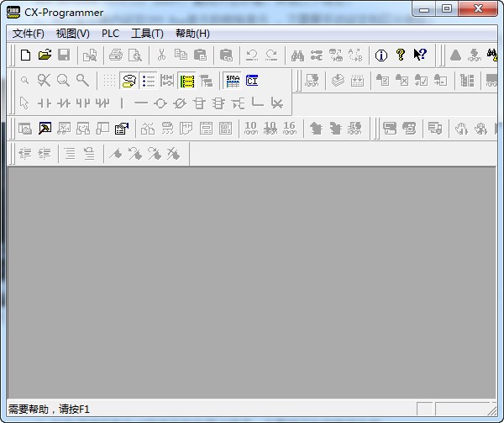The height and width of the screenshot is (423, 504).
Task: Click the SMA mnemonics view icon
Action: click(x=233, y=81)
